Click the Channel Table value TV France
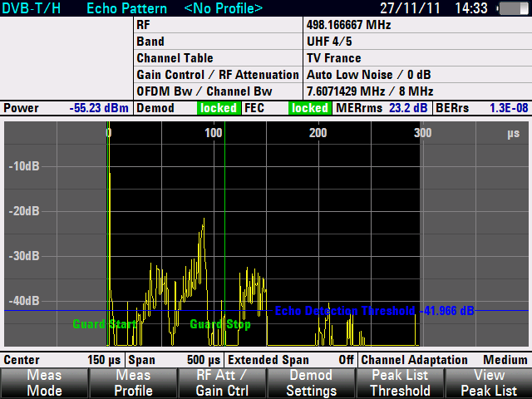Screen dimensions: 532x399 coord(333,58)
